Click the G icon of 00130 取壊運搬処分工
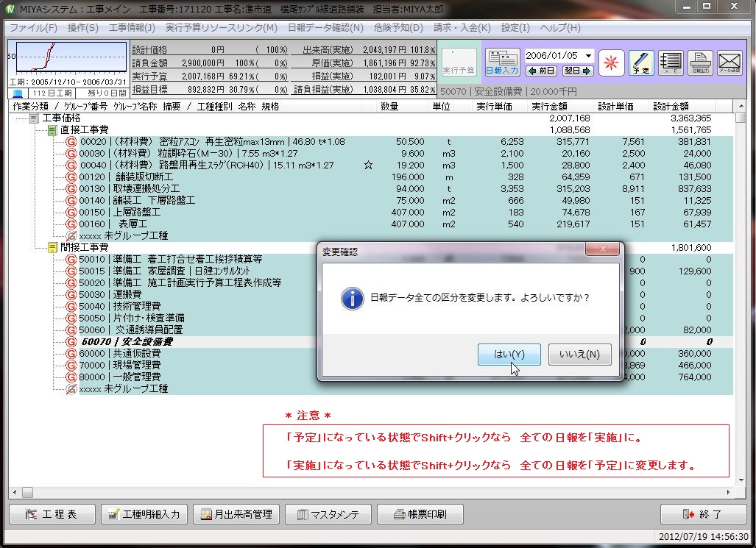 pyautogui.click(x=71, y=189)
